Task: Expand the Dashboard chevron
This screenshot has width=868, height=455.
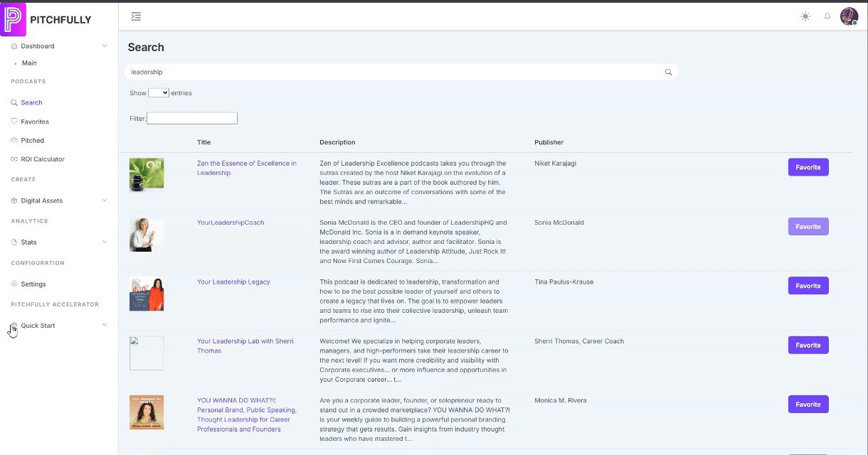Action: pos(105,46)
